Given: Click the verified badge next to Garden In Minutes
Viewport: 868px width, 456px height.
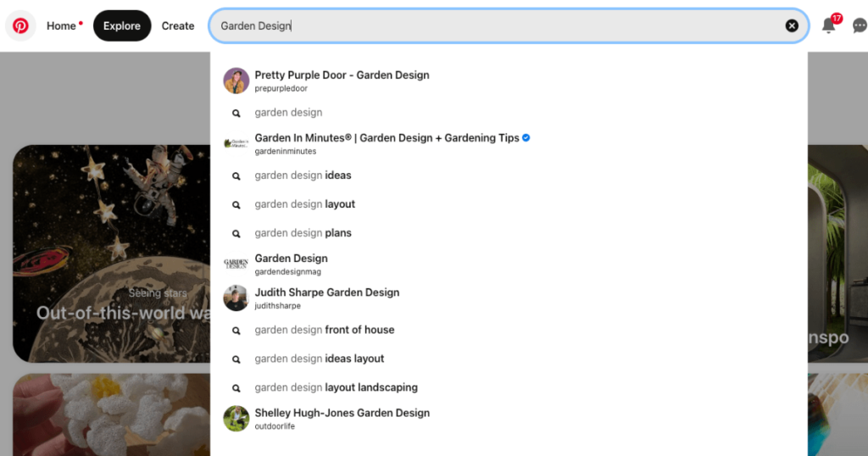Looking at the screenshot, I should pos(526,138).
